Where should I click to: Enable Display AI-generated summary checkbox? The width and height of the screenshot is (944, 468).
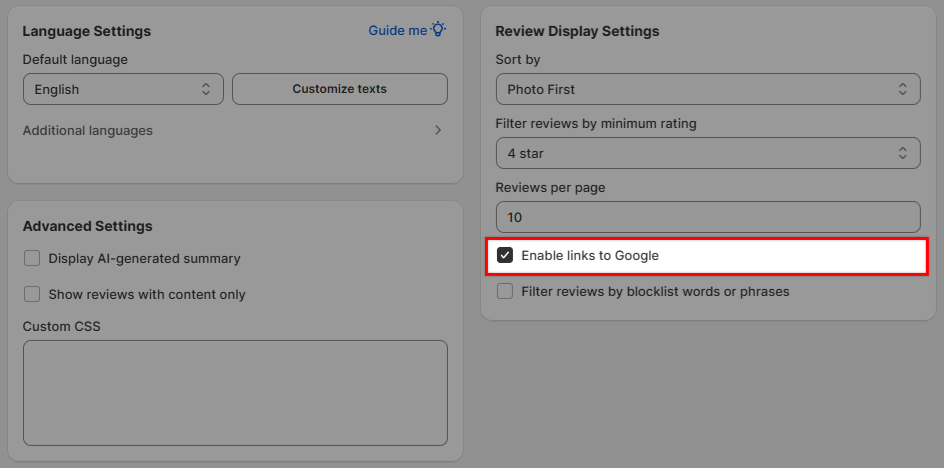(32, 258)
